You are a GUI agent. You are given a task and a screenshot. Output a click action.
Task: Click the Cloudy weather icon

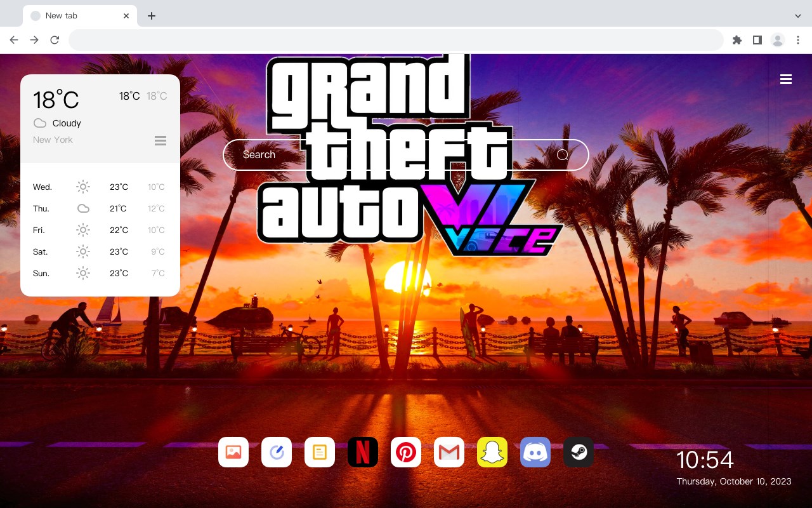pos(40,123)
